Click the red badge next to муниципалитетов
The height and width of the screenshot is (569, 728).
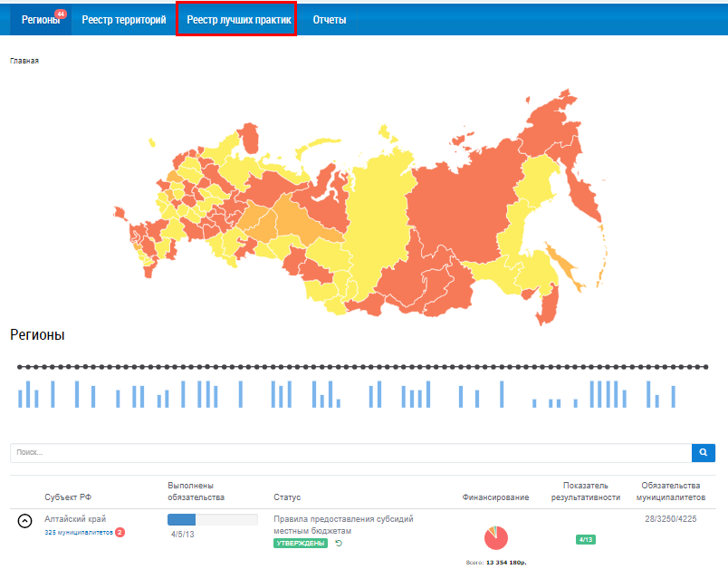tap(120, 533)
